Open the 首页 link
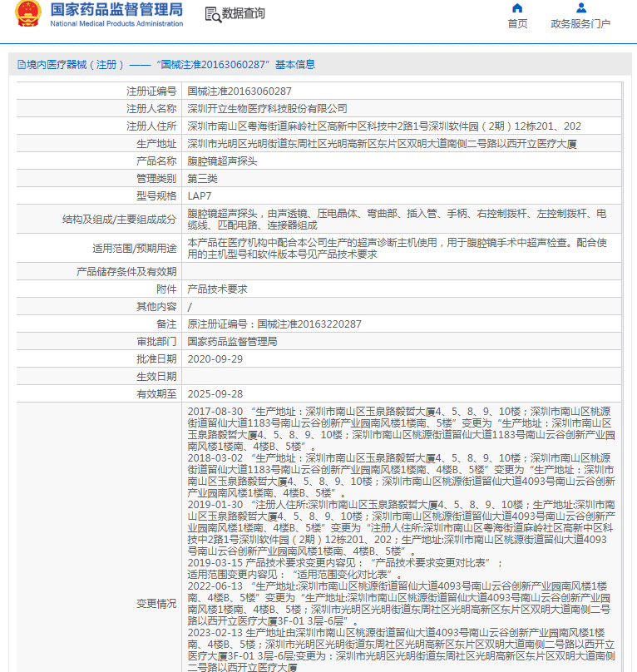The height and width of the screenshot is (672, 637). pyautogui.click(x=517, y=23)
